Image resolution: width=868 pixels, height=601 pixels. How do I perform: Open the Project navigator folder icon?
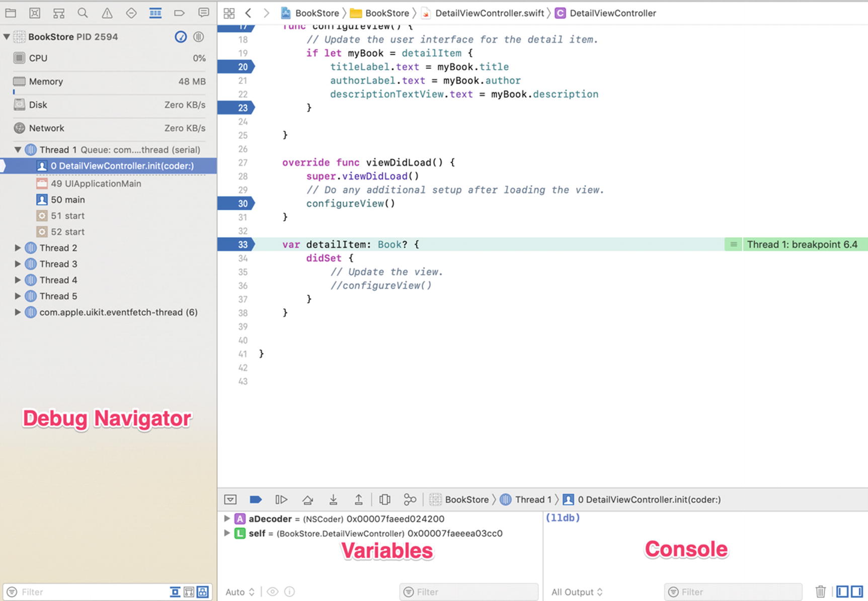(11, 13)
